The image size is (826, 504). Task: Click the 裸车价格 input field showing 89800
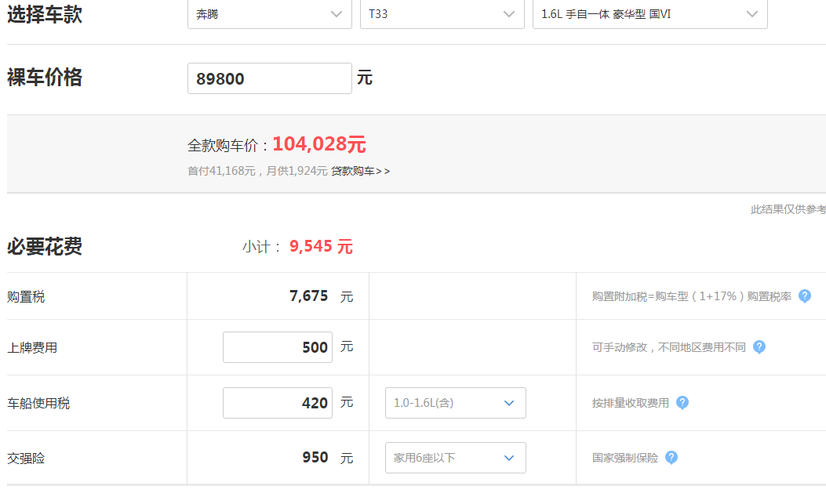[269, 78]
